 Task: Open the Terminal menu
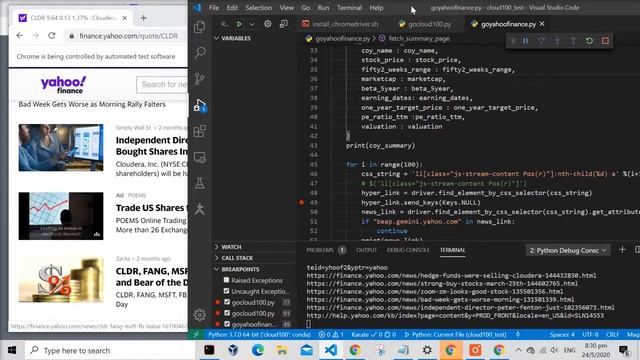(x=349, y=8)
